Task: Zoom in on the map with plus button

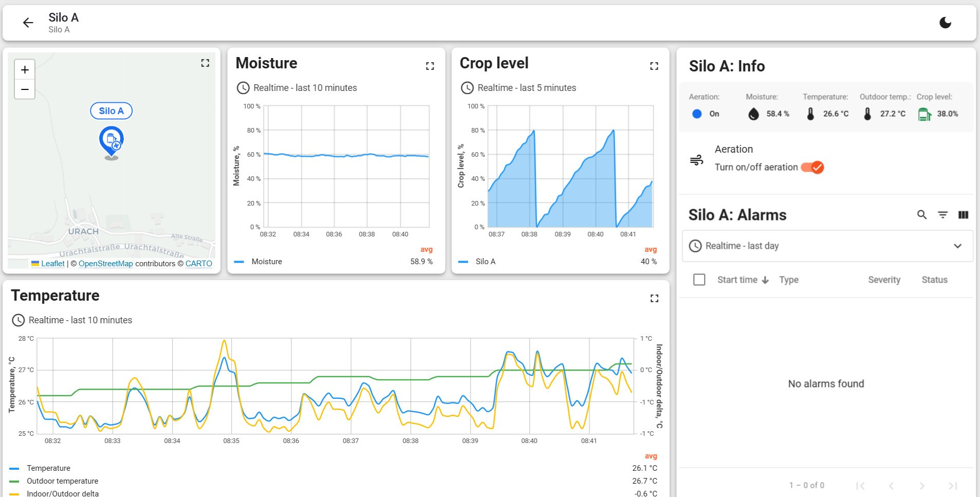Action: pyautogui.click(x=25, y=70)
